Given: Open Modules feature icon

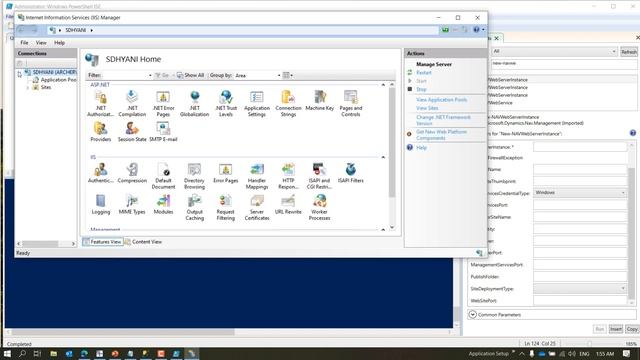Looking at the screenshot, I should point(163,204).
